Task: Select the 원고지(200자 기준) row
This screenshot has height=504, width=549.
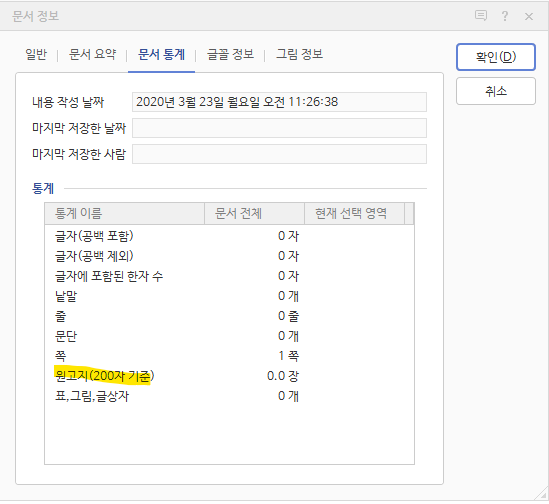Action: point(229,376)
